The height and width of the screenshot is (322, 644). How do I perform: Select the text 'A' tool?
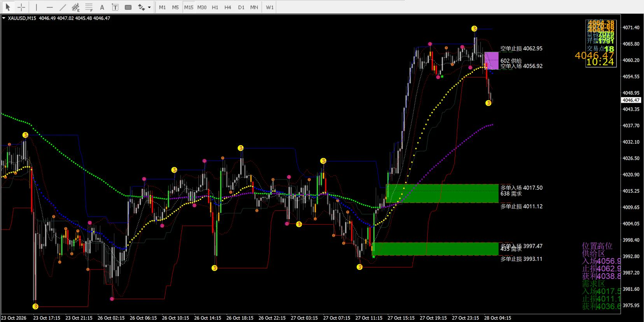[x=102, y=7]
